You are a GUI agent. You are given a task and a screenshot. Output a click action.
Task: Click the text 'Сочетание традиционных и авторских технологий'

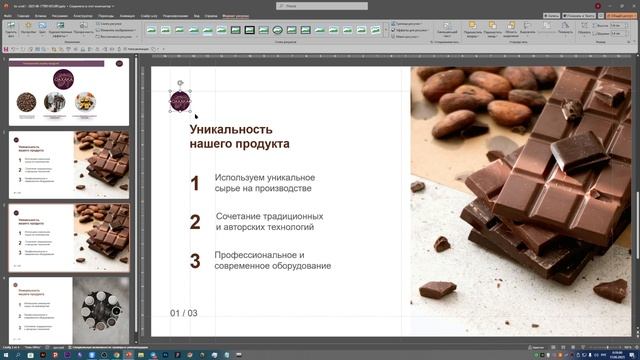pos(269,222)
